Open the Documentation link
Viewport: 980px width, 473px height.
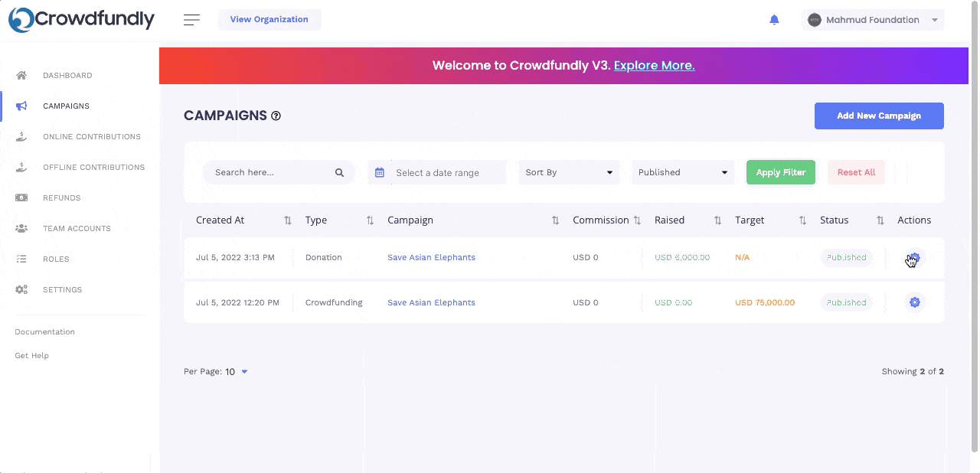(x=44, y=331)
